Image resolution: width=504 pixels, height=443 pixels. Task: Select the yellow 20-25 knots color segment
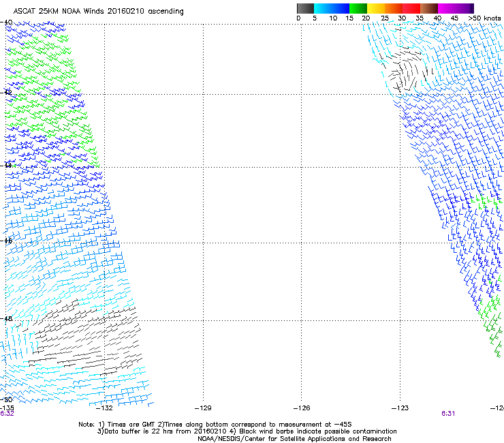pyautogui.click(x=376, y=8)
